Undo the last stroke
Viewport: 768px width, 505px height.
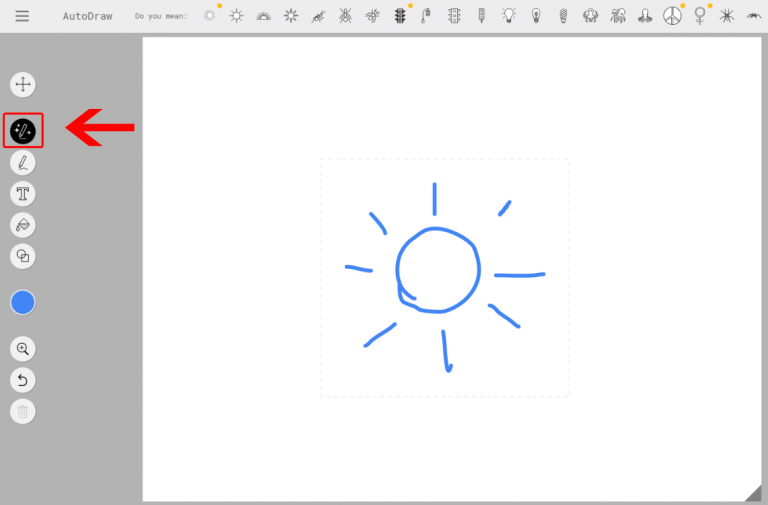coord(23,380)
